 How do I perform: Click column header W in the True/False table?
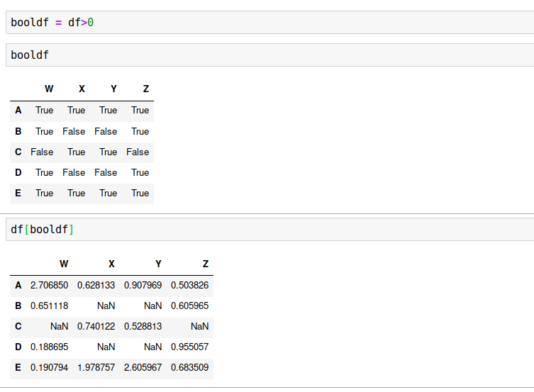tap(49, 89)
